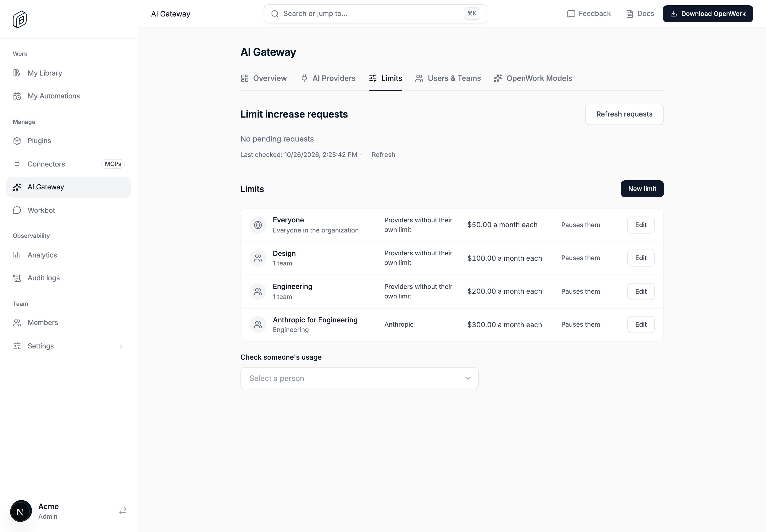Go to Audit logs in the sidebar
This screenshot has width=766, height=532.
[69, 278]
